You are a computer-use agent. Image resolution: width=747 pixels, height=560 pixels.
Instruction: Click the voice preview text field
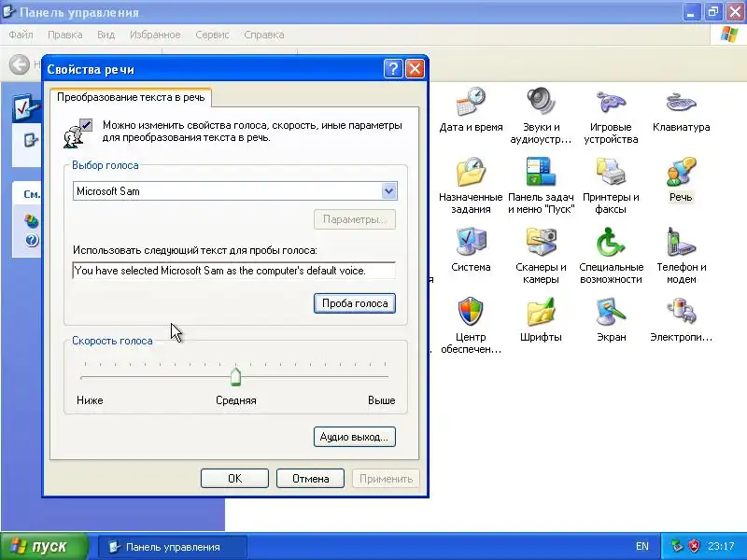pyautogui.click(x=234, y=271)
